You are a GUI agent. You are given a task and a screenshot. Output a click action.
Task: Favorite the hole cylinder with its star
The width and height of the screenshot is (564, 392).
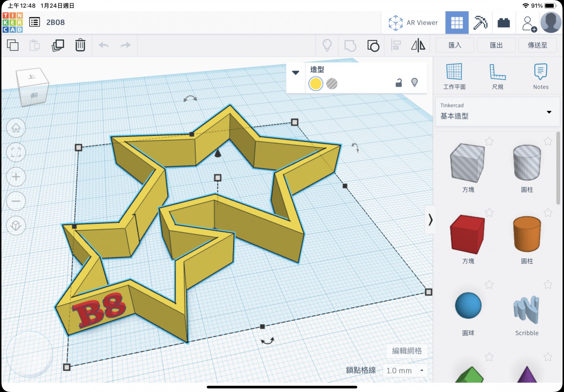pos(548,141)
